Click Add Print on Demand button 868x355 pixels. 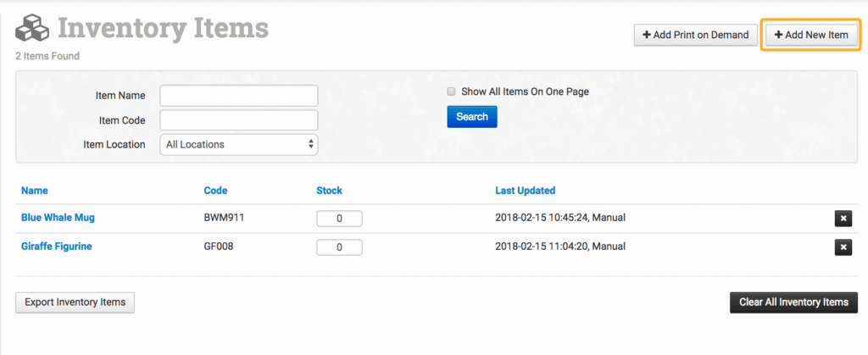[695, 35]
